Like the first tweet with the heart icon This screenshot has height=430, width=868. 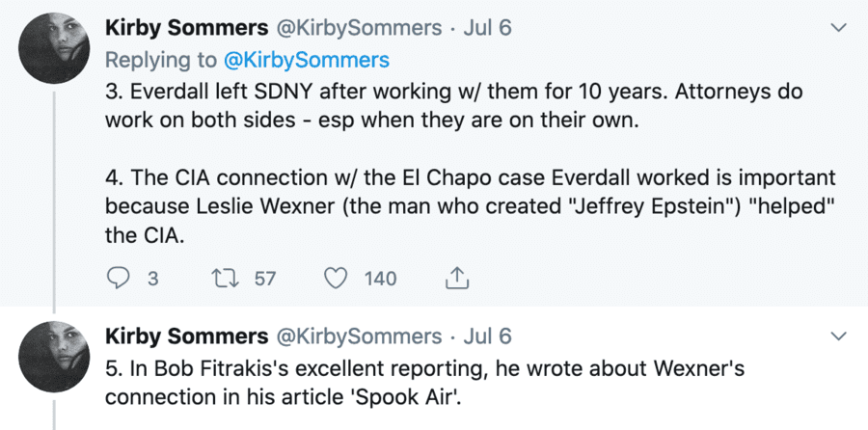click(x=336, y=279)
